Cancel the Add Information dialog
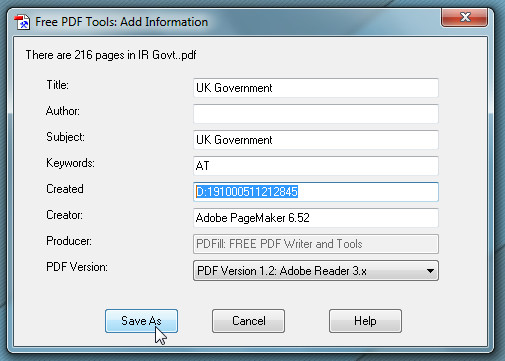This screenshot has height=361, width=505. 248,321
